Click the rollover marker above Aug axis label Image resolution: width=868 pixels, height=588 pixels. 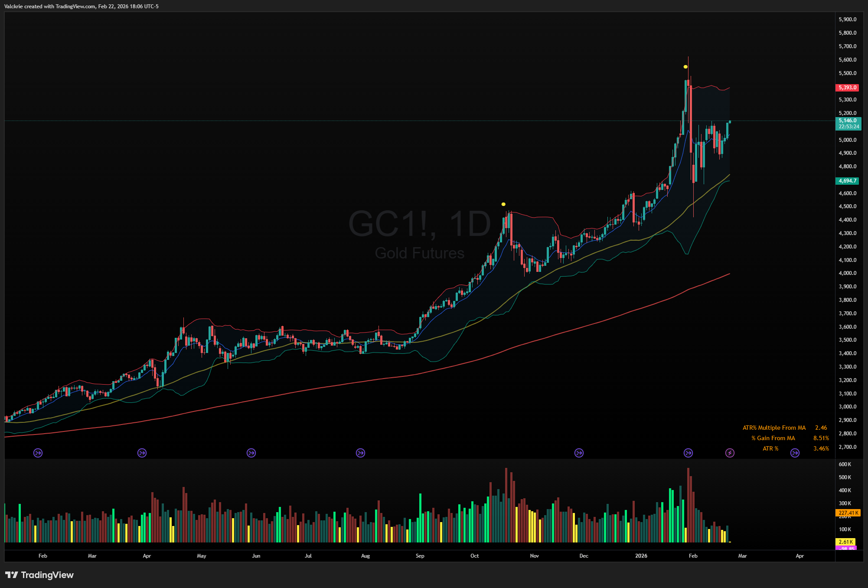click(x=360, y=453)
